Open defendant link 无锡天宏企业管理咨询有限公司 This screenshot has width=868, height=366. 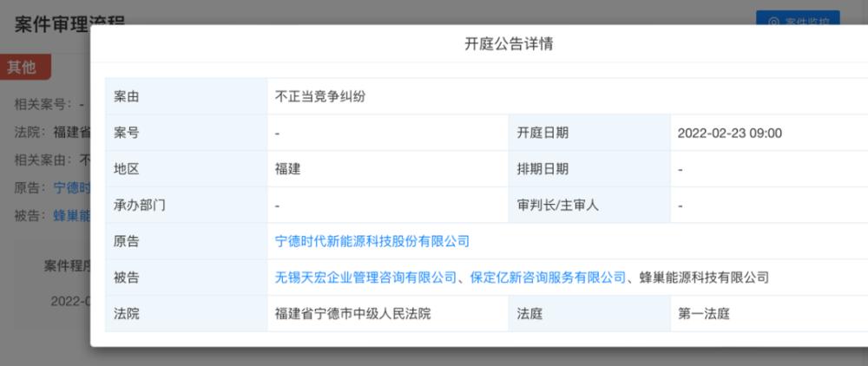[365, 277]
